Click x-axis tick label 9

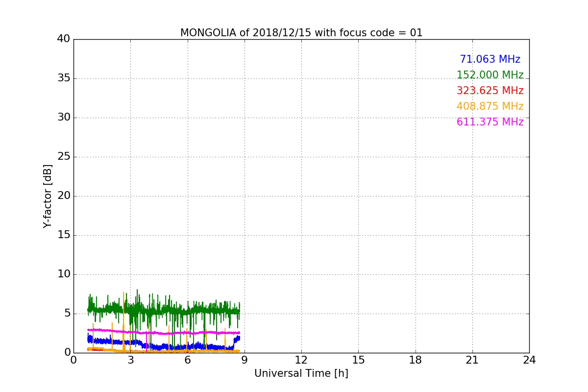[x=245, y=360]
